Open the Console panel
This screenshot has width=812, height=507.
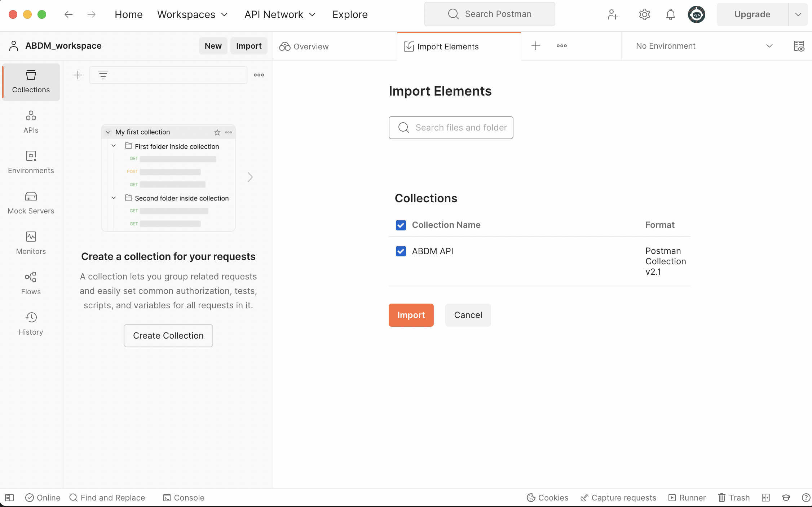[184, 498]
